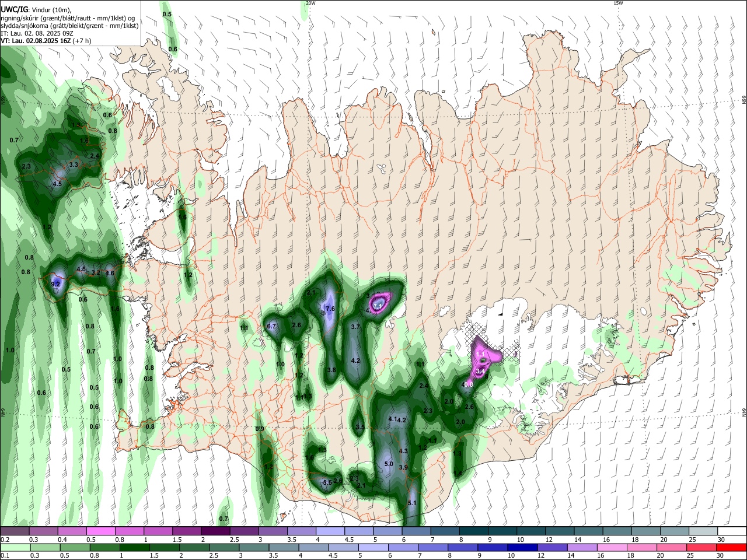Pick the pale pink rain swatch starting at 16
Image resolution: width=747 pixels, height=560 pixels.
point(612,547)
